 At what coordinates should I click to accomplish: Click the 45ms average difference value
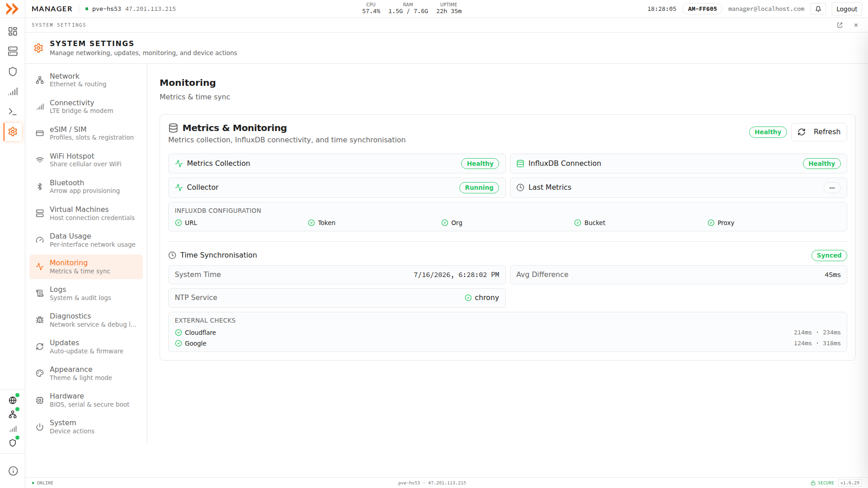(x=832, y=275)
